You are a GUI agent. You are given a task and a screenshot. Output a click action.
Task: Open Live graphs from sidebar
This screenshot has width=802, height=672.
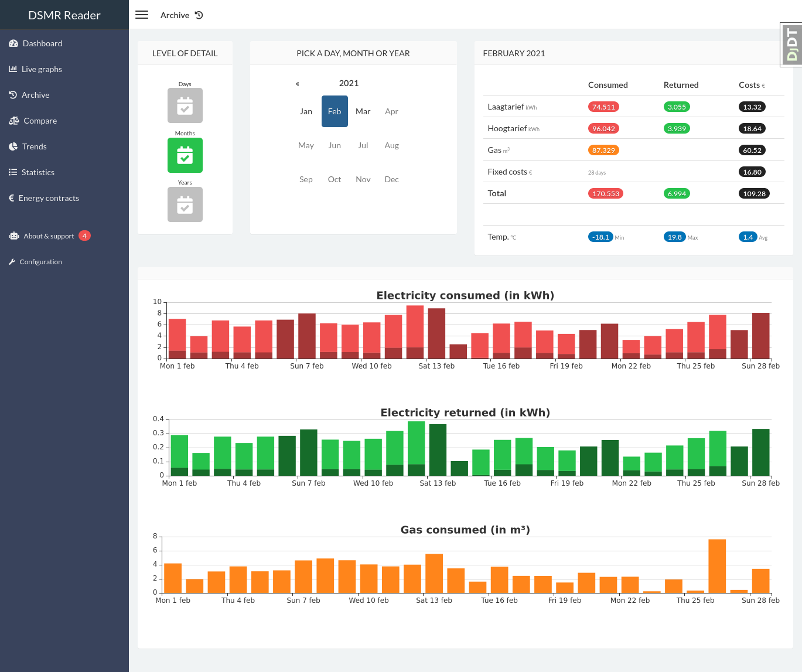coord(64,69)
